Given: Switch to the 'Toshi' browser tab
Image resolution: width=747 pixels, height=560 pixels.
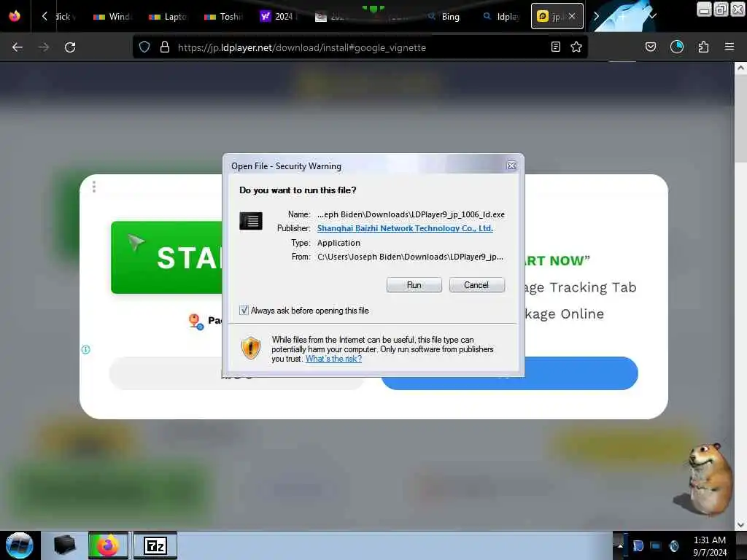Looking at the screenshot, I should (x=223, y=17).
